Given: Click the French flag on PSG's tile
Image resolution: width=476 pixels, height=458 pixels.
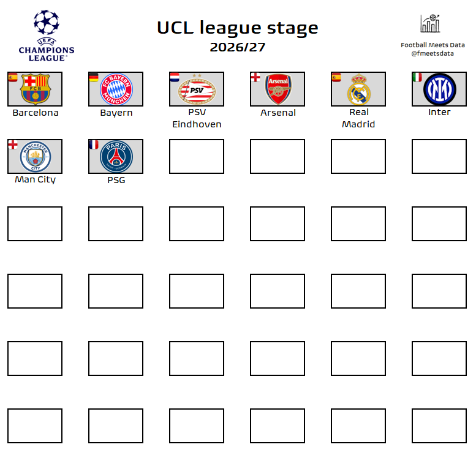Looking at the screenshot, I should click(x=93, y=145).
